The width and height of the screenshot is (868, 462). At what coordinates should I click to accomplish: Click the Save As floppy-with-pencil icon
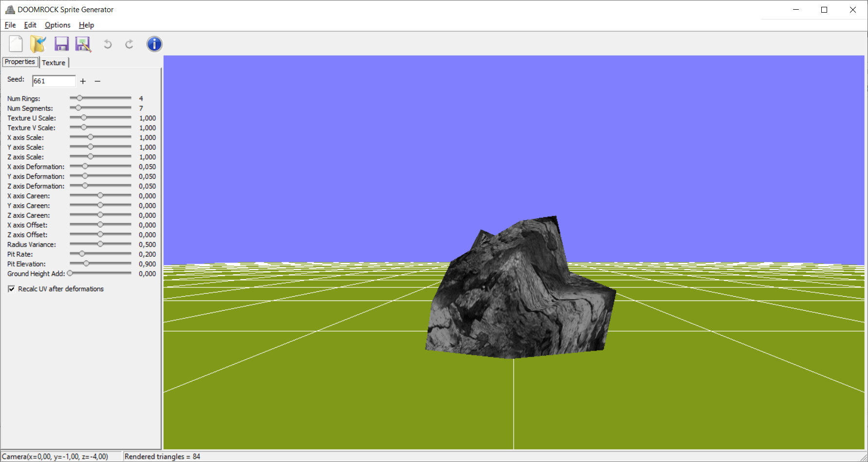(x=83, y=44)
